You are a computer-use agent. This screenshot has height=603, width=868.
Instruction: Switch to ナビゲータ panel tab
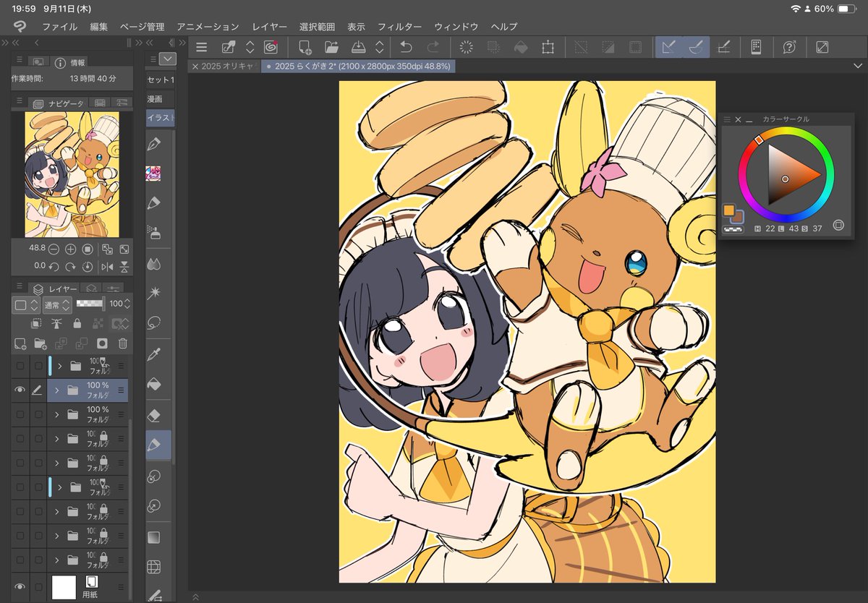[59, 103]
